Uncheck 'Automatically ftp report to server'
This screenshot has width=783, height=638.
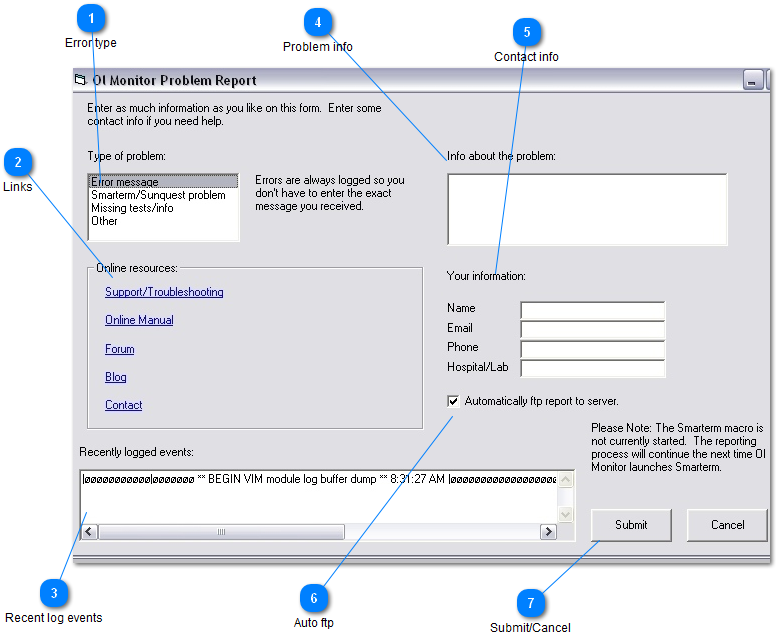pyautogui.click(x=453, y=401)
